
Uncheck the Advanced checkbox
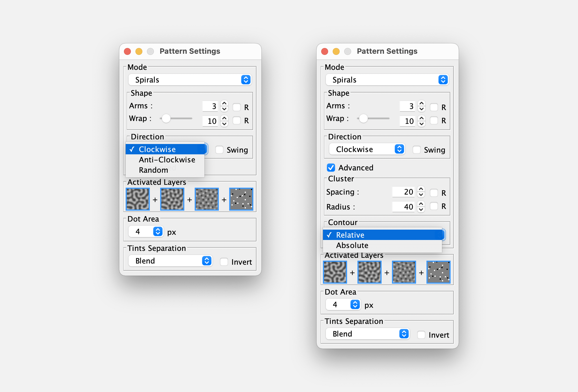click(x=331, y=168)
